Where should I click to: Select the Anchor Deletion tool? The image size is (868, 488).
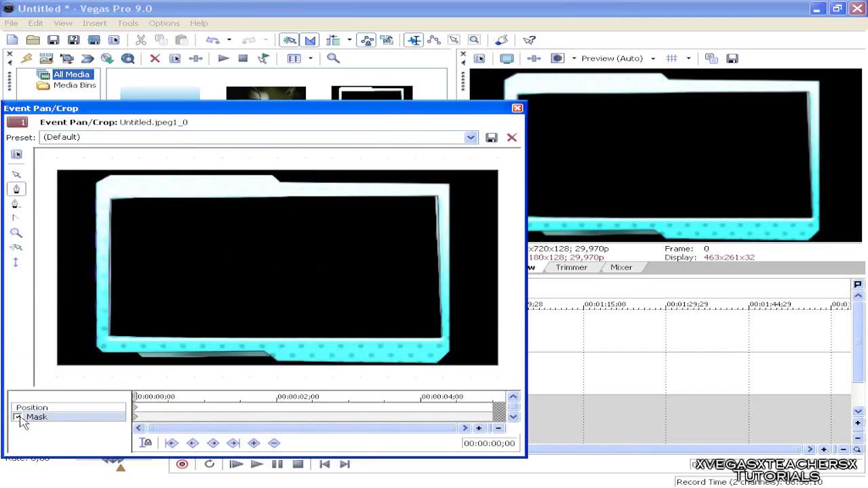(16, 204)
